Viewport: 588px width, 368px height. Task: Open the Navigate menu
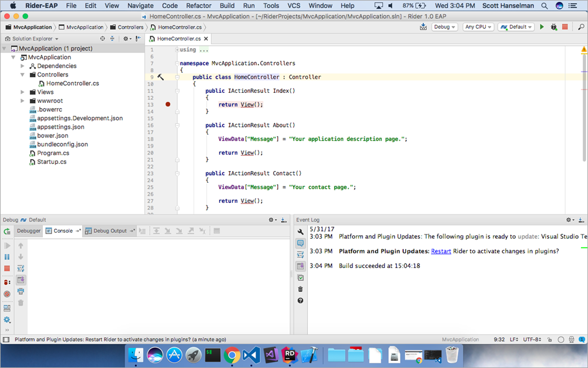(140, 6)
